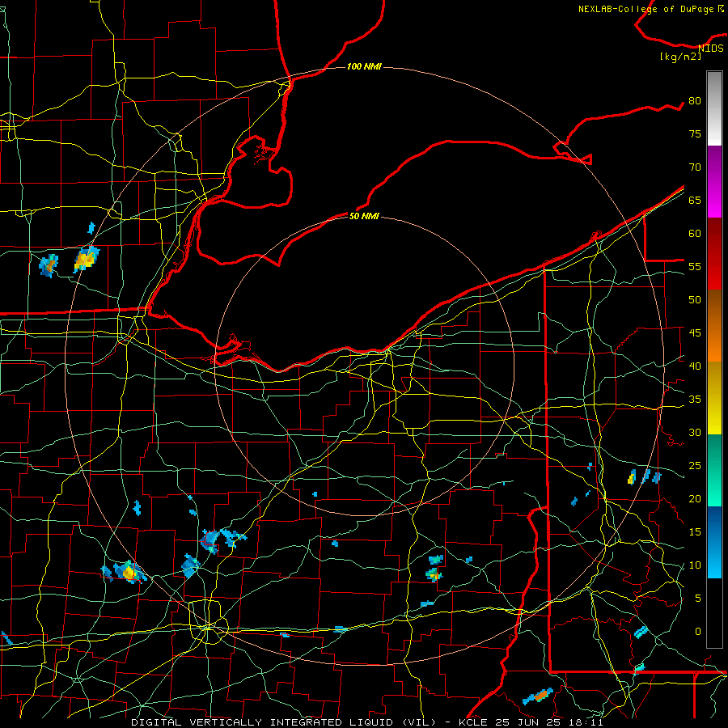Click the 45 value on the VIL scale
This screenshot has height=728, width=728.
tap(695, 333)
